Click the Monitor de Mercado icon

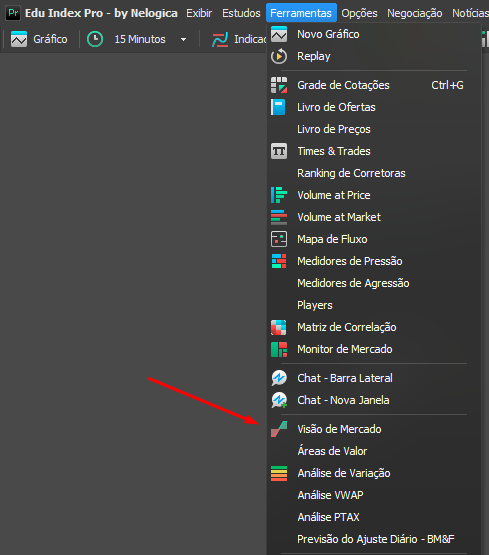pos(279,349)
